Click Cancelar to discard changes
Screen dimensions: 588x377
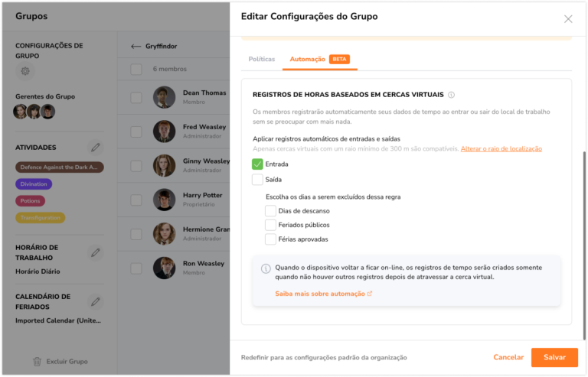[508, 357]
